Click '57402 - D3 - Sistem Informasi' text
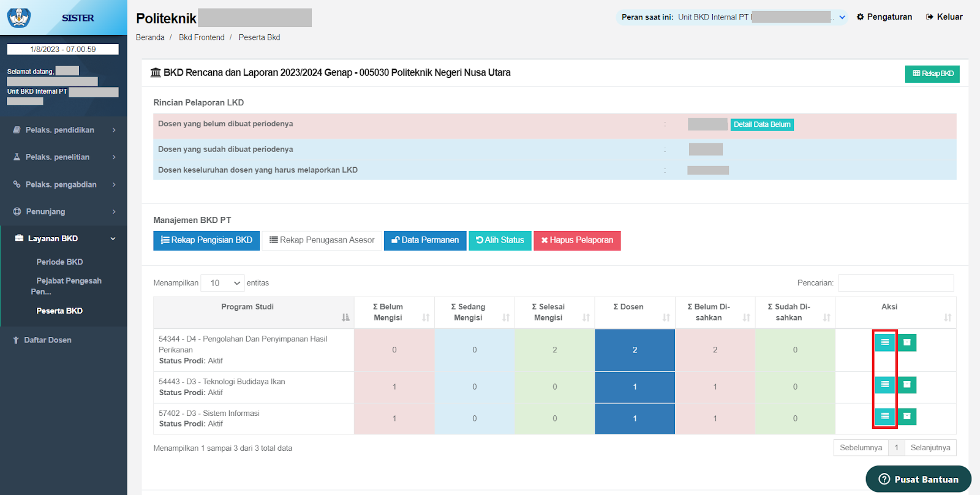The height and width of the screenshot is (495, 980). point(209,414)
